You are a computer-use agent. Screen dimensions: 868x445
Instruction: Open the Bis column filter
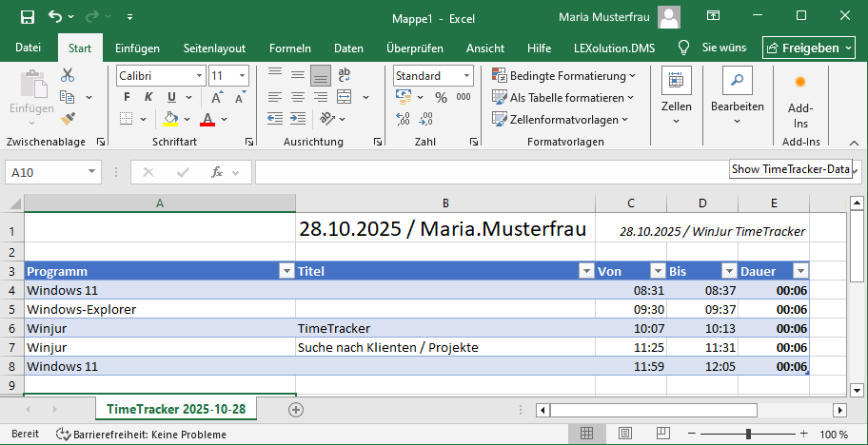(x=728, y=271)
